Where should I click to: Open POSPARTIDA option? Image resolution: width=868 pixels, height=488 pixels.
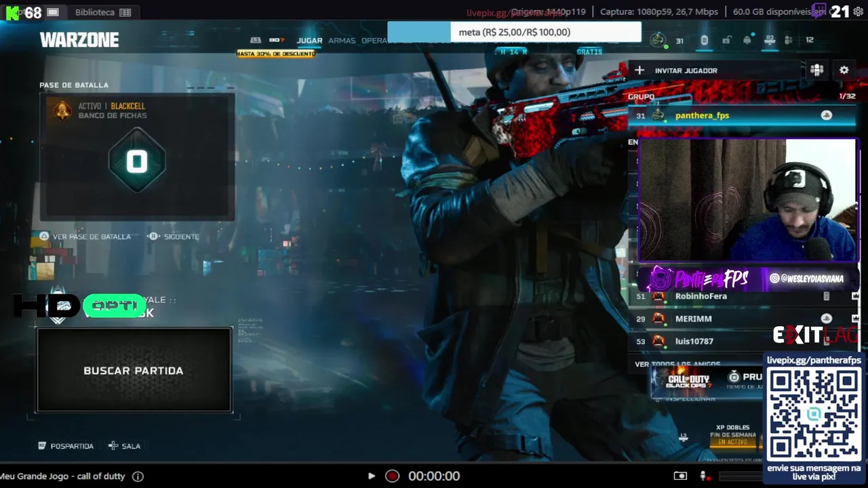pyautogui.click(x=66, y=446)
